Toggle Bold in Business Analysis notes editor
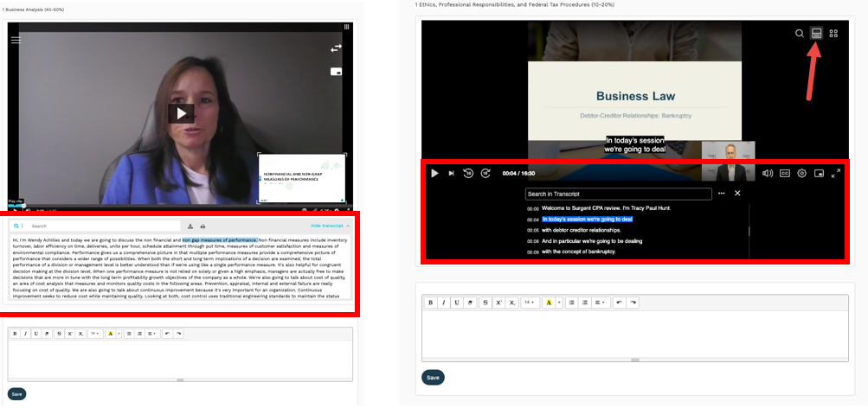The height and width of the screenshot is (408, 868). coord(15,334)
